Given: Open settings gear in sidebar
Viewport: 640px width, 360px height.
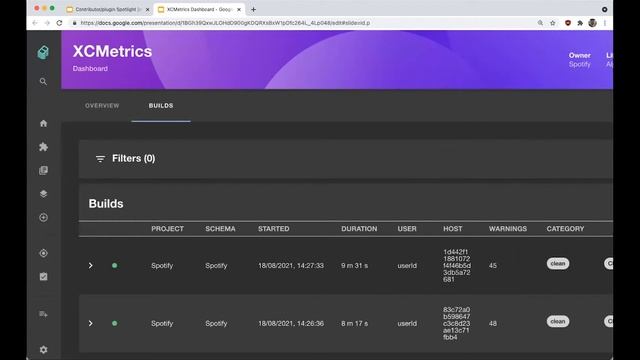Looking at the screenshot, I should [x=43, y=350].
